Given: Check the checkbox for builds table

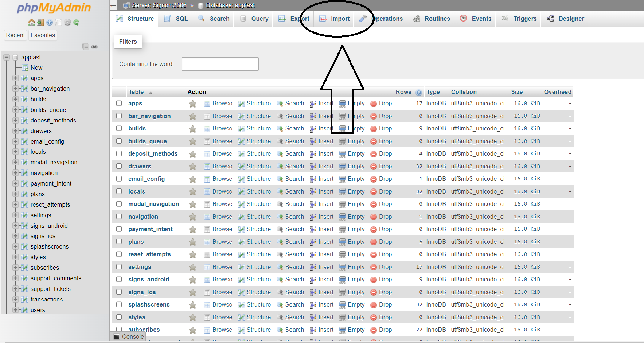Looking at the screenshot, I should click(119, 128).
